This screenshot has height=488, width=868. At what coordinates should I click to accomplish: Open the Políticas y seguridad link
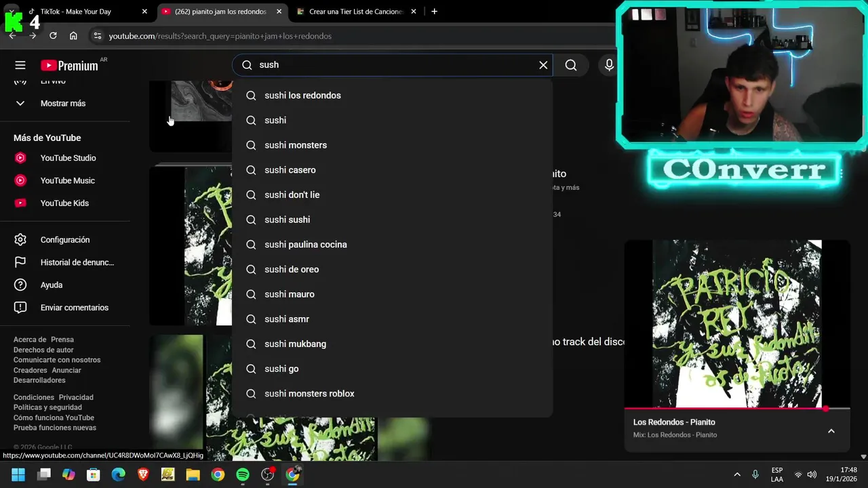47,407
